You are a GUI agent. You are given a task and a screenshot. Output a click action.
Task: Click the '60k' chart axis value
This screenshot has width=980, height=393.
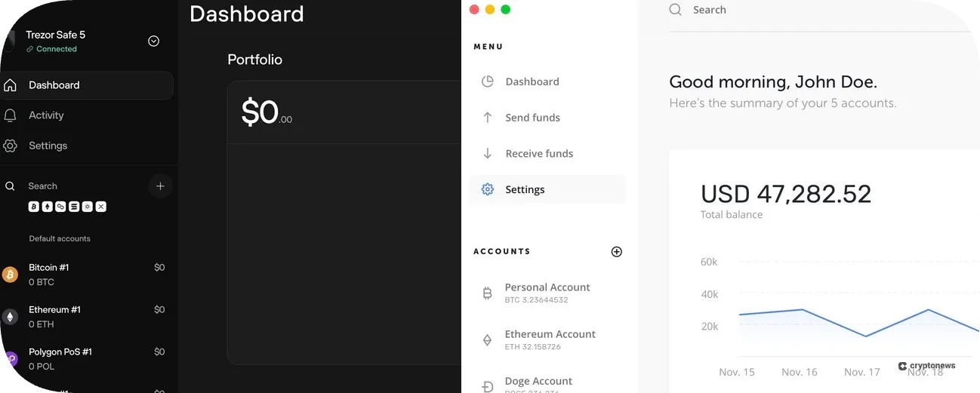(x=709, y=262)
